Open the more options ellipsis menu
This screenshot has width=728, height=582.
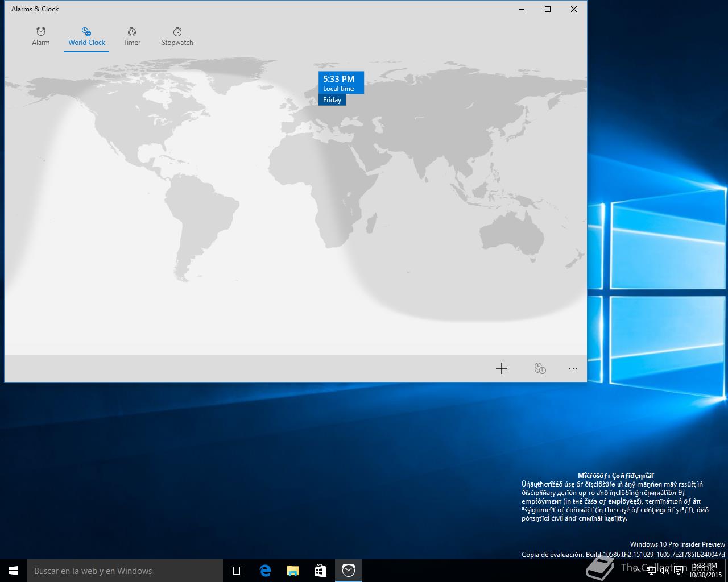tap(573, 368)
